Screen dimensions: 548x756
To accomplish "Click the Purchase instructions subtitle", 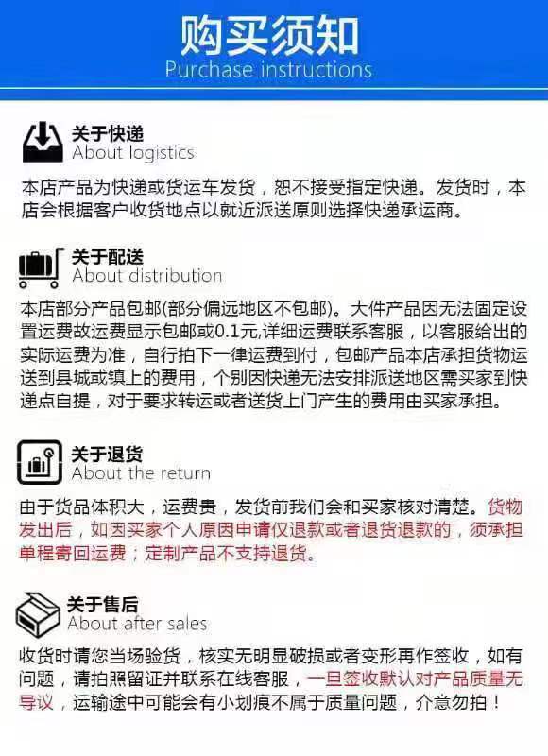I will coord(268,69).
